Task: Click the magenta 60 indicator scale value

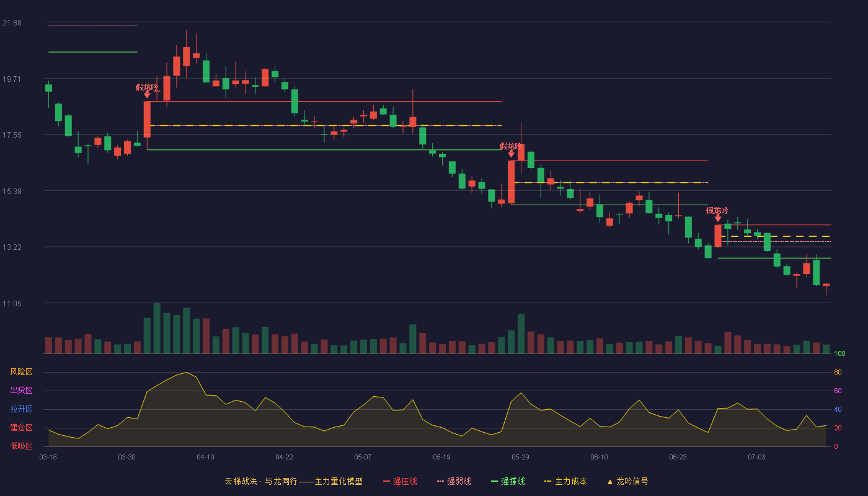Action: pyautogui.click(x=838, y=391)
